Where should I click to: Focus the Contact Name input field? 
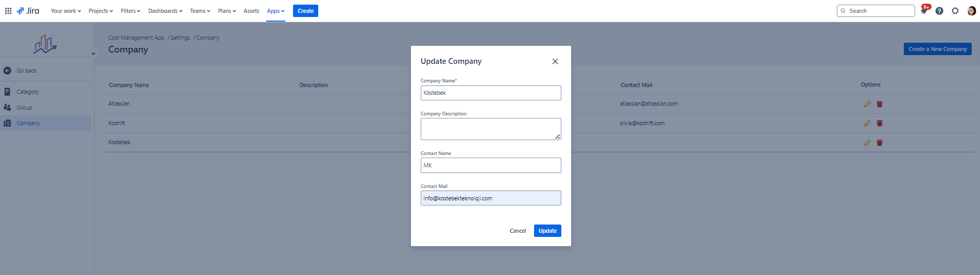pyautogui.click(x=491, y=165)
